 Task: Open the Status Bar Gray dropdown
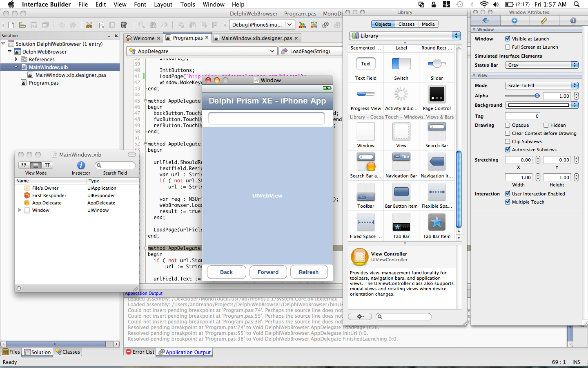click(541, 65)
